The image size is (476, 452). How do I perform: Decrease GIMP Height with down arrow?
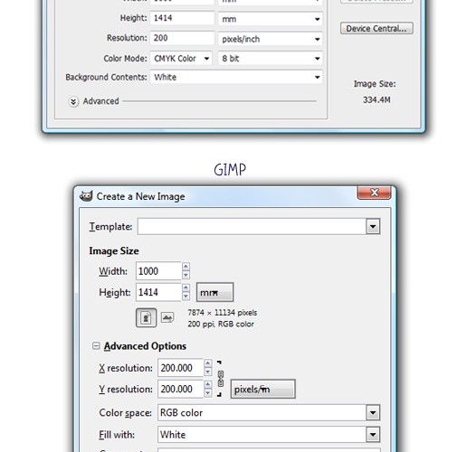click(x=186, y=297)
